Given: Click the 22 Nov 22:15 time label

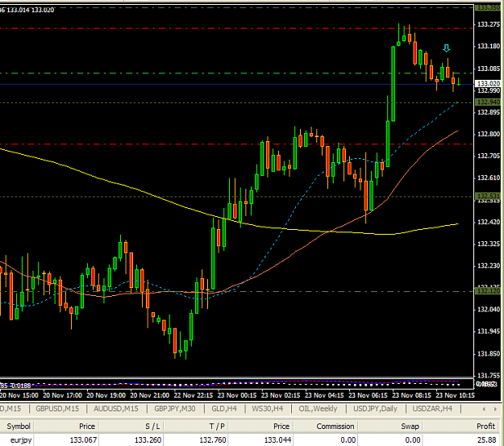Looking at the screenshot, I should [194, 395].
